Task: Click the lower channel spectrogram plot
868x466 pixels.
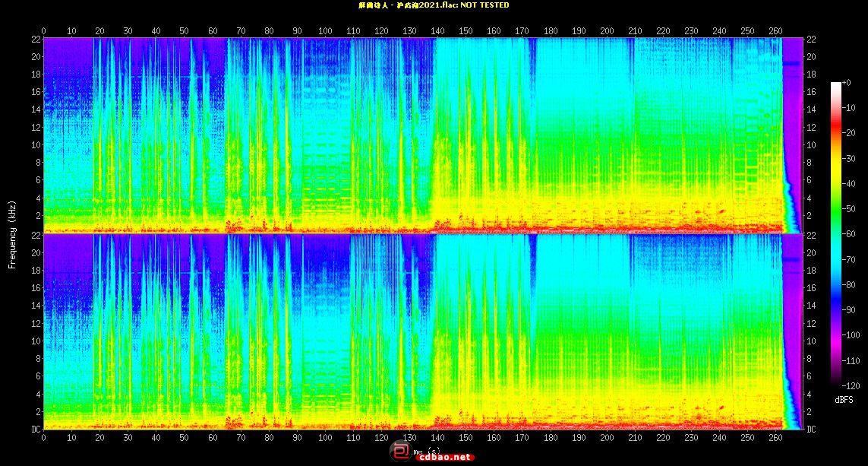Action: tap(423, 331)
